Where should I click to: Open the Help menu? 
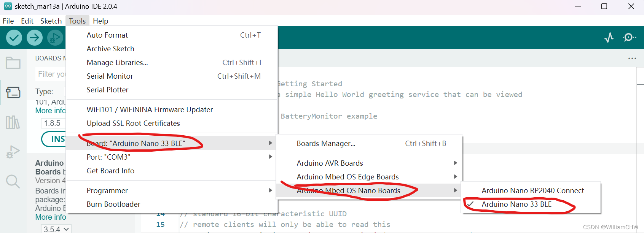click(100, 21)
